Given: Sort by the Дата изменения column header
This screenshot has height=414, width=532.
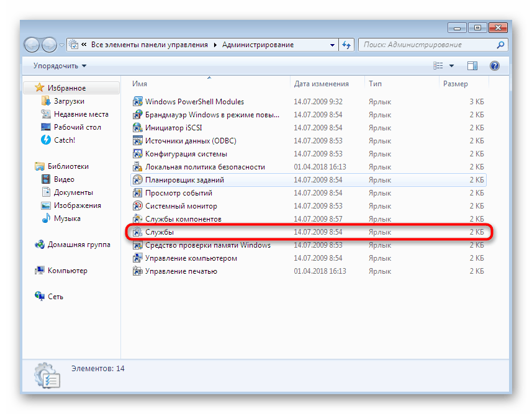Looking at the screenshot, I should click(x=322, y=84).
